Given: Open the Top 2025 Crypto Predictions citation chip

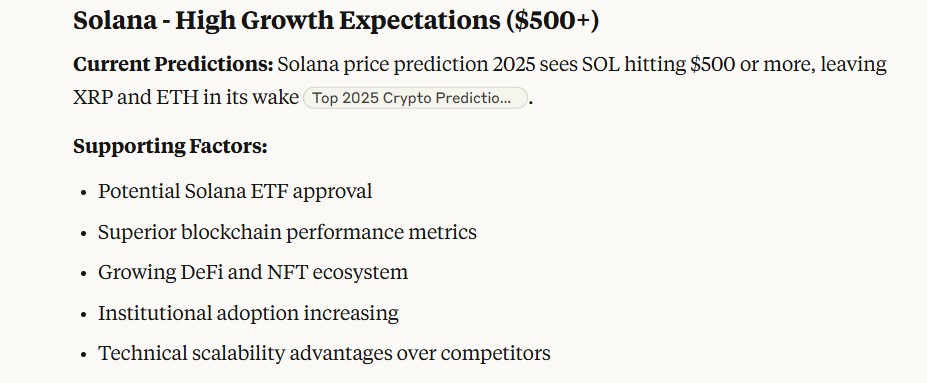Looking at the screenshot, I should (x=414, y=98).
